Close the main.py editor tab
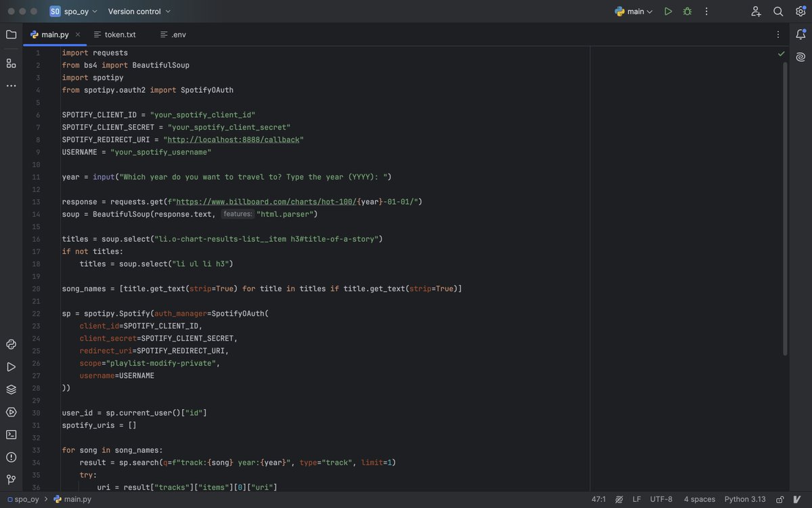The height and width of the screenshot is (508, 812). [x=78, y=35]
